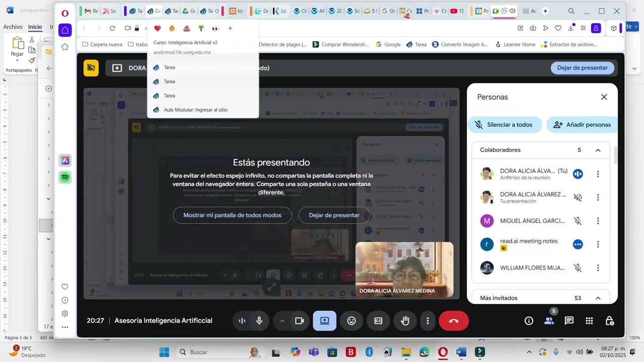Click the red heart emoji in tab popup
The width and height of the screenshot is (644, 362).
click(x=157, y=29)
